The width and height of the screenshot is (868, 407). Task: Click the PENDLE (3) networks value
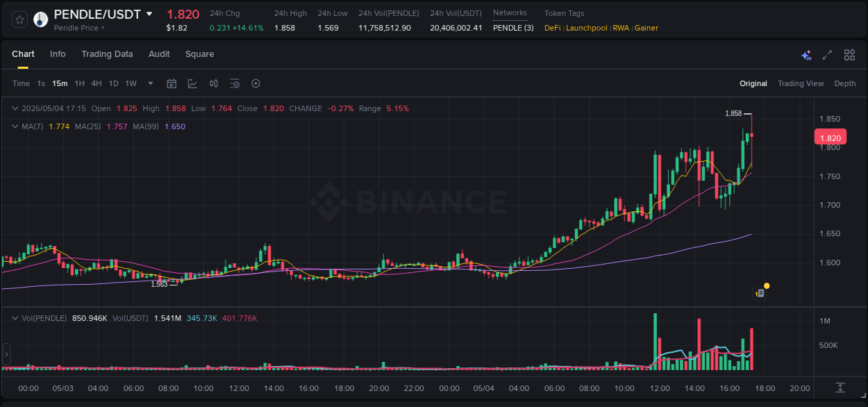pyautogui.click(x=513, y=28)
